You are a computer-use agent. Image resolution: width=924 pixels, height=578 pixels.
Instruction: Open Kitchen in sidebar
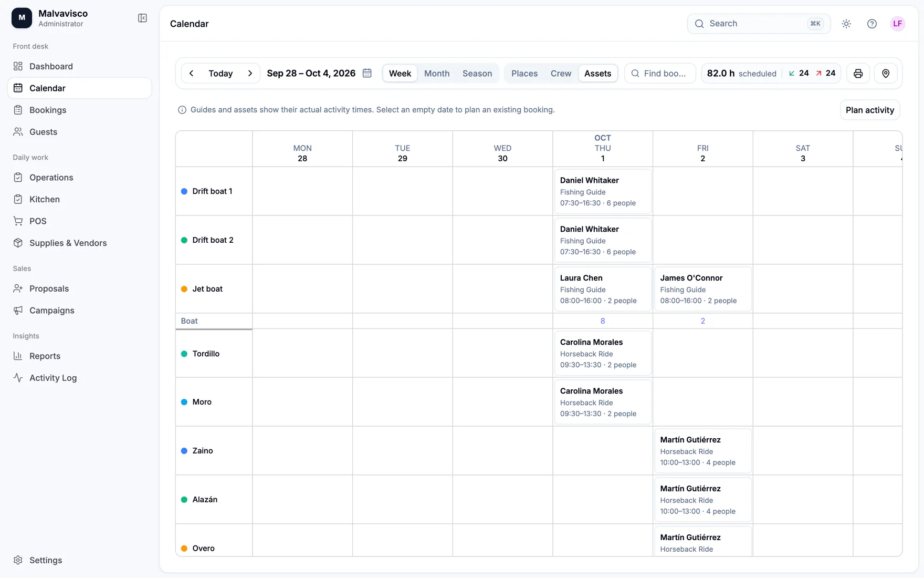point(79,199)
